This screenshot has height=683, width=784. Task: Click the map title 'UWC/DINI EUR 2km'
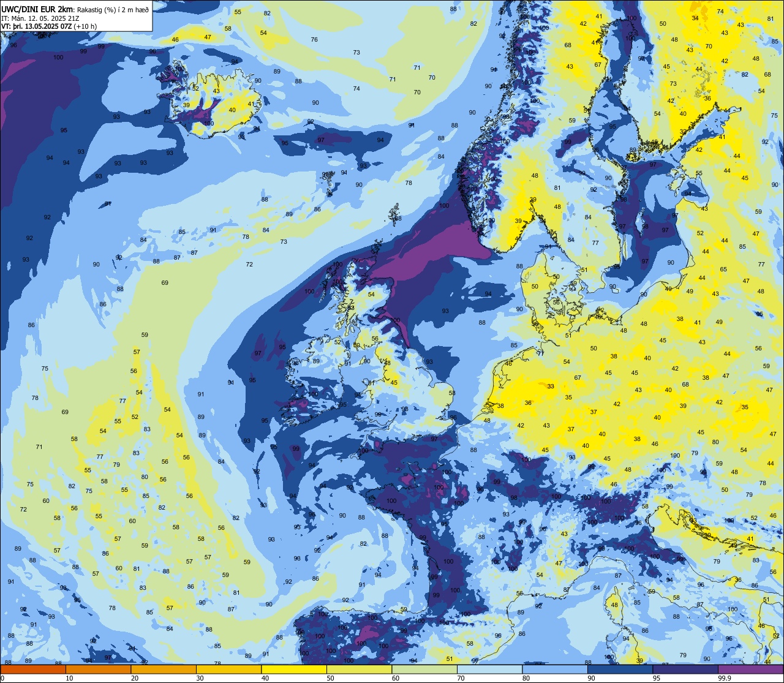pos(37,9)
